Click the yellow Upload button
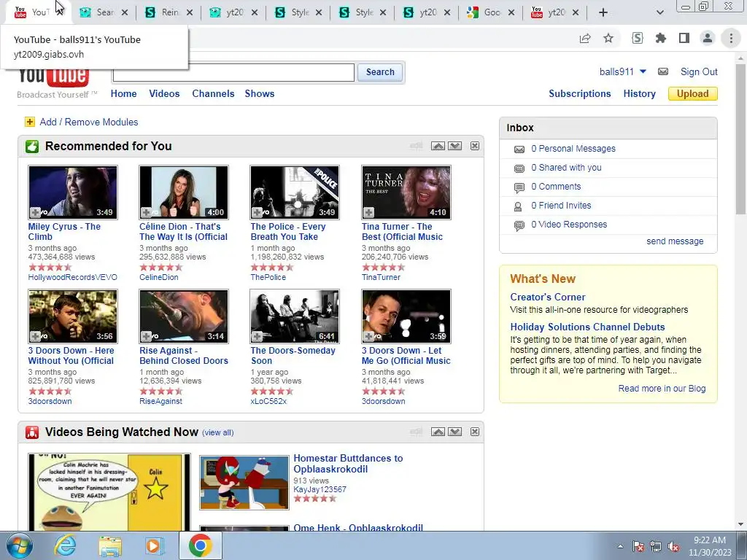 [693, 94]
